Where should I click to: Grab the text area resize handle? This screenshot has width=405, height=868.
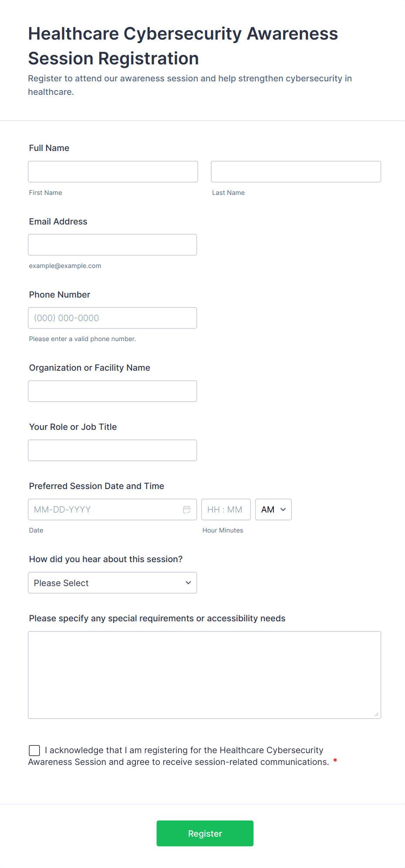point(376,714)
